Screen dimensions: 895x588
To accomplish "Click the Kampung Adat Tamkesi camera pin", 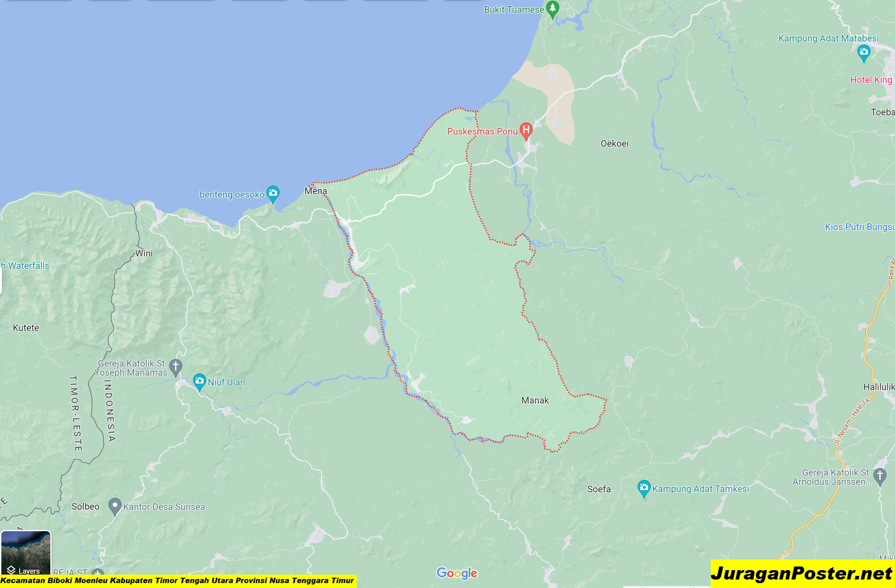I will pyautogui.click(x=644, y=488).
